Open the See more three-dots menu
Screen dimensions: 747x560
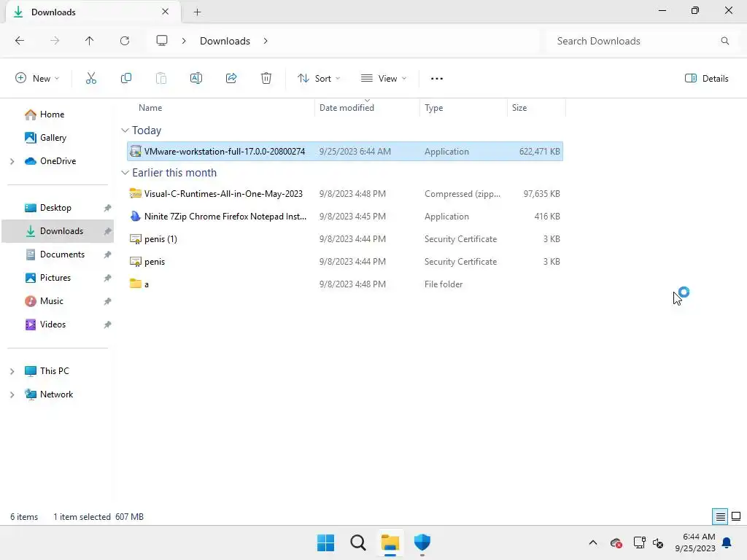pos(437,79)
